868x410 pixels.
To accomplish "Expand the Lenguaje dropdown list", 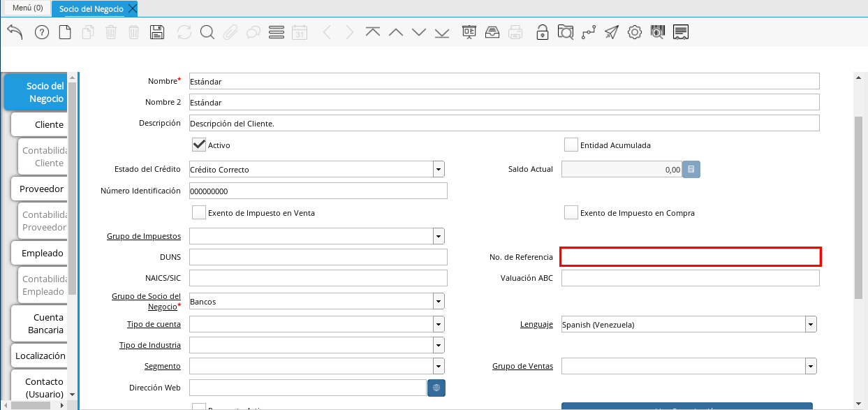I will tap(811, 324).
